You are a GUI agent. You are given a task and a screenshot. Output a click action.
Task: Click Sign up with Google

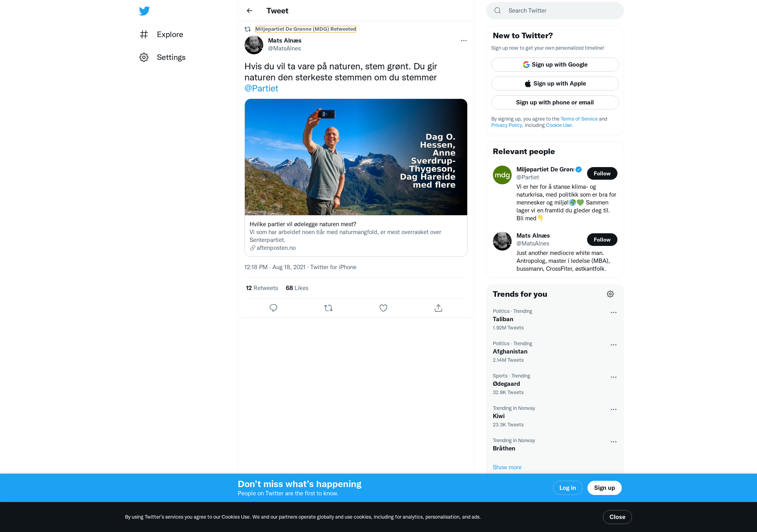[x=555, y=65]
